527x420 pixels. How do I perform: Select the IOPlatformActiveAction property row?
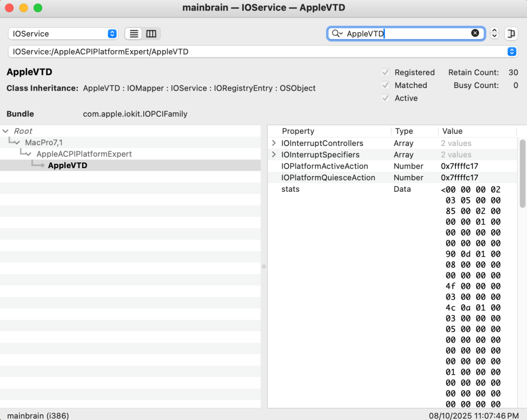coord(392,166)
